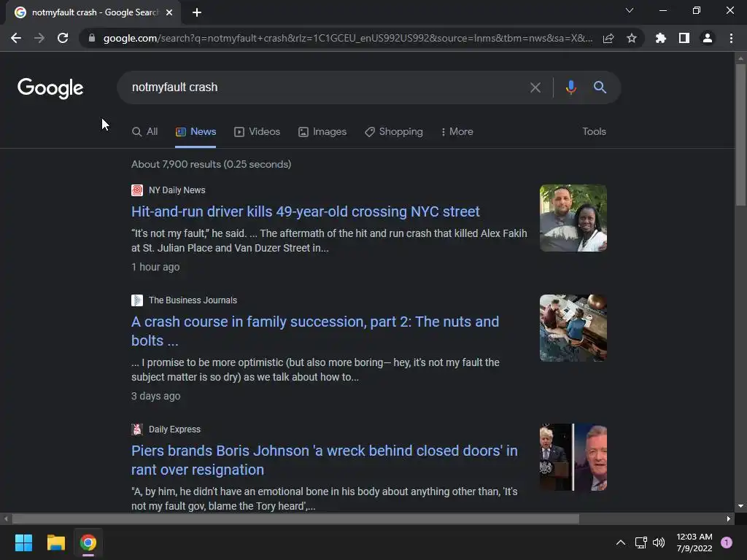Switch to Videos results

pyautogui.click(x=258, y=132)
